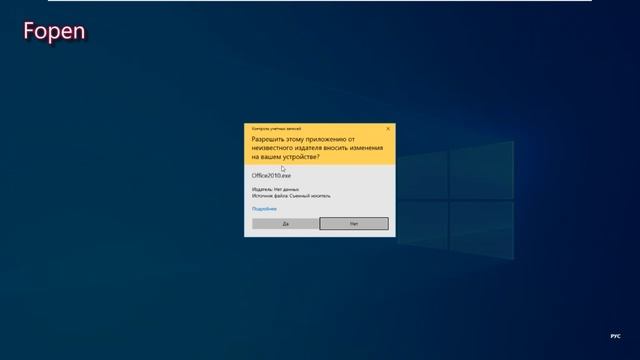The height and width of the screenshot is (360, 640).
Task: Click the Office2010.exe program name
Action: (271, 176)
